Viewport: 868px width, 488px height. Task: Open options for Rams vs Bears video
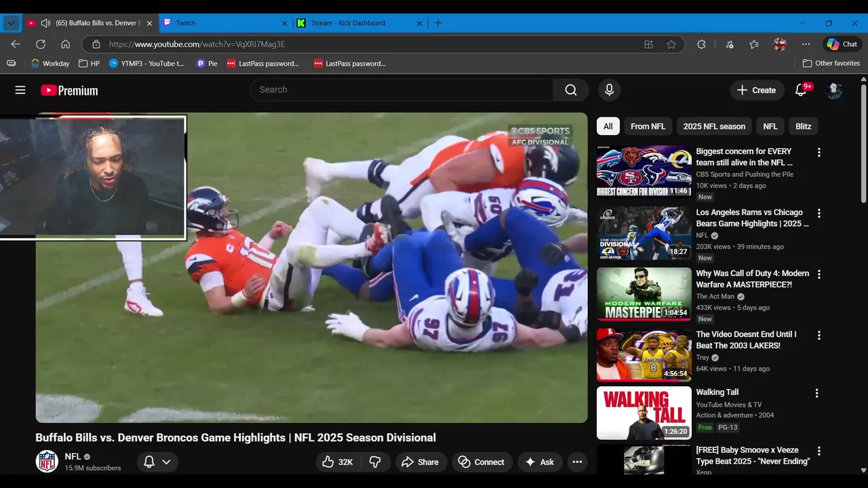coord(818,213)
